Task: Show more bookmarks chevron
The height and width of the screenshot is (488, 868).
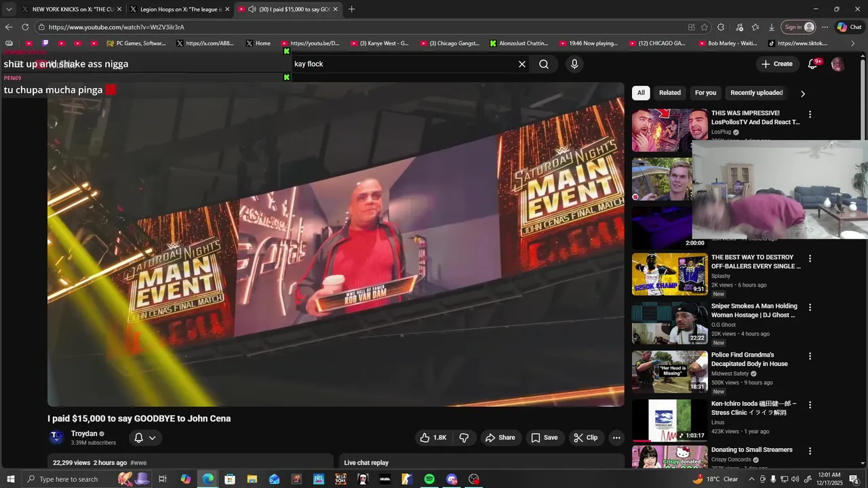Action: tap(852, 43)
